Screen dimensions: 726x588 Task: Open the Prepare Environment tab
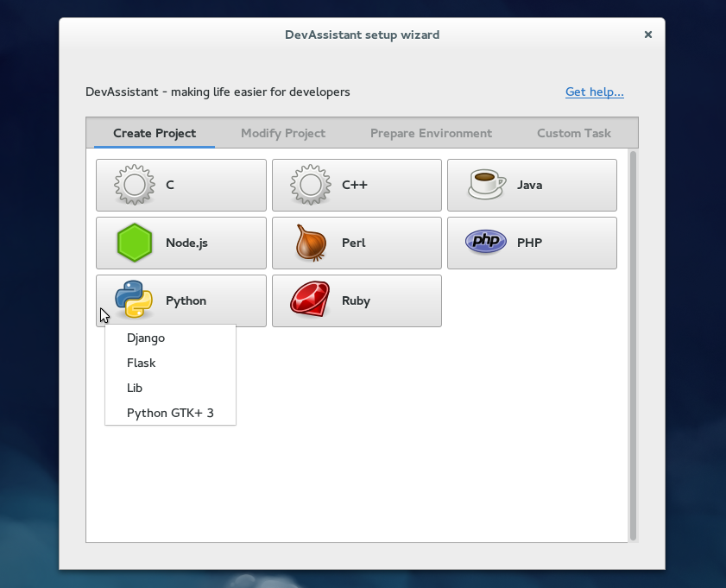431,133
